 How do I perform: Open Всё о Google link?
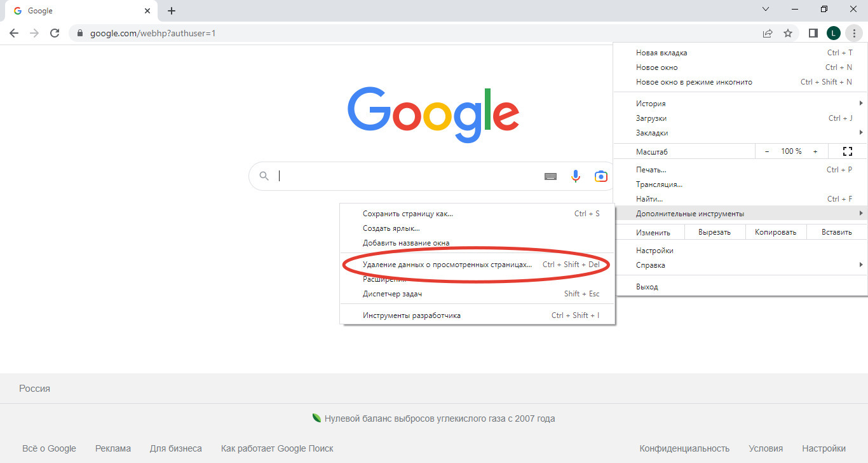[x=49, y=448]
